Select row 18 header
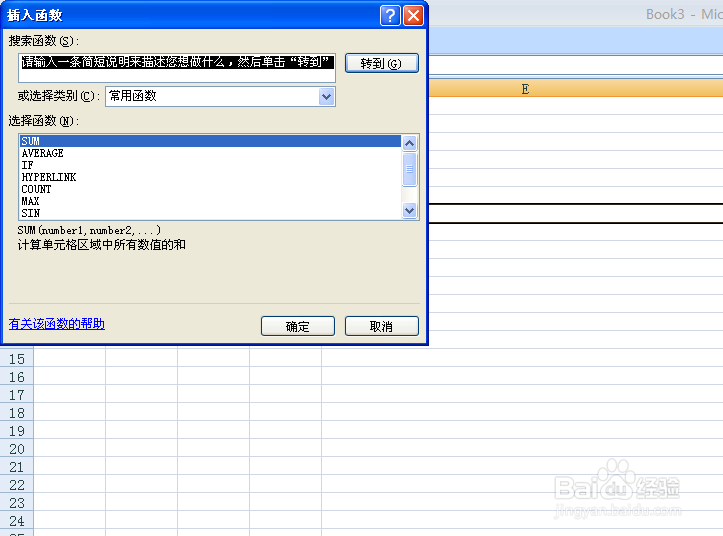This screenshot has width=723, height=536. pos(17,413)
